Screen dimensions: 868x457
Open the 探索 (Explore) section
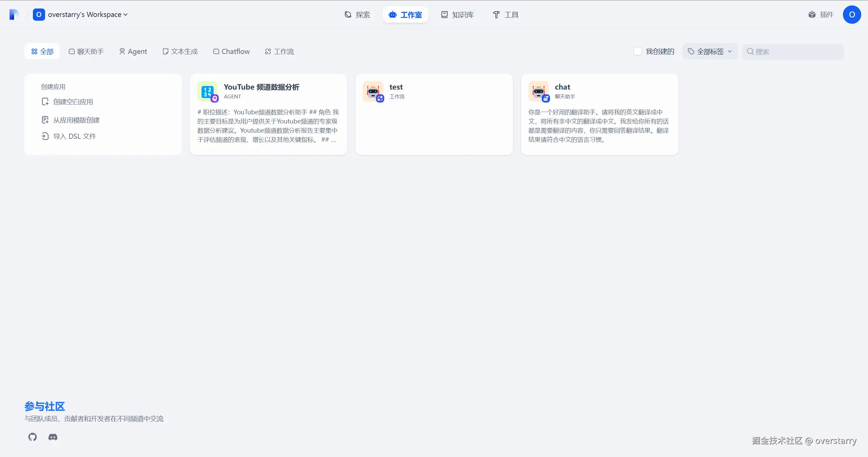pyautogui.click(x=357, y=15)
